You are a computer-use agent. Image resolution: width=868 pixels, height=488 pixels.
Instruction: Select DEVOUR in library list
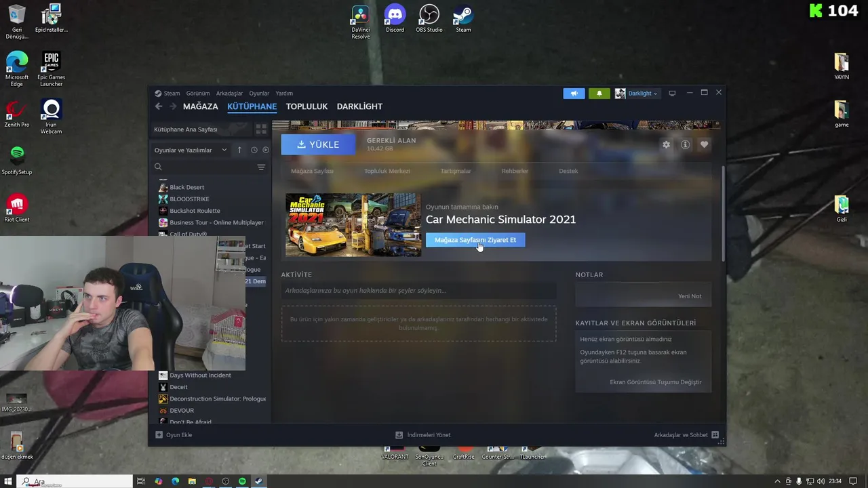point(182,411)
